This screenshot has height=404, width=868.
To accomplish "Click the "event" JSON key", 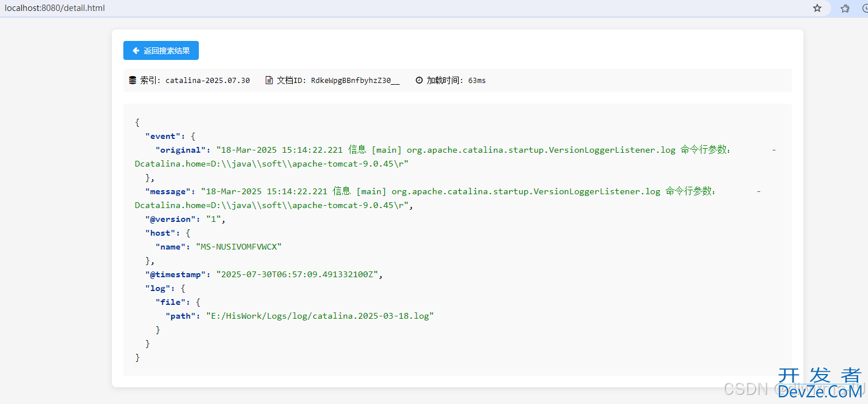I will 163,136.
